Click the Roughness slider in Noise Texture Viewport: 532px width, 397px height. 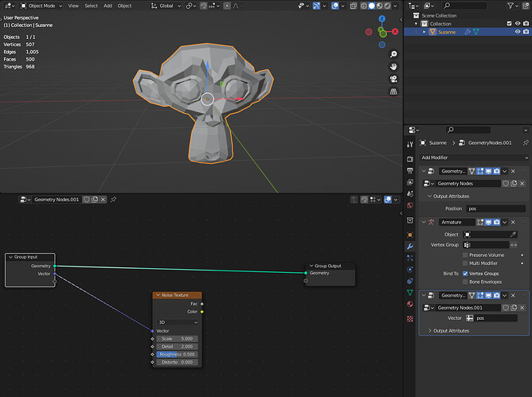[x=177, y=354]
